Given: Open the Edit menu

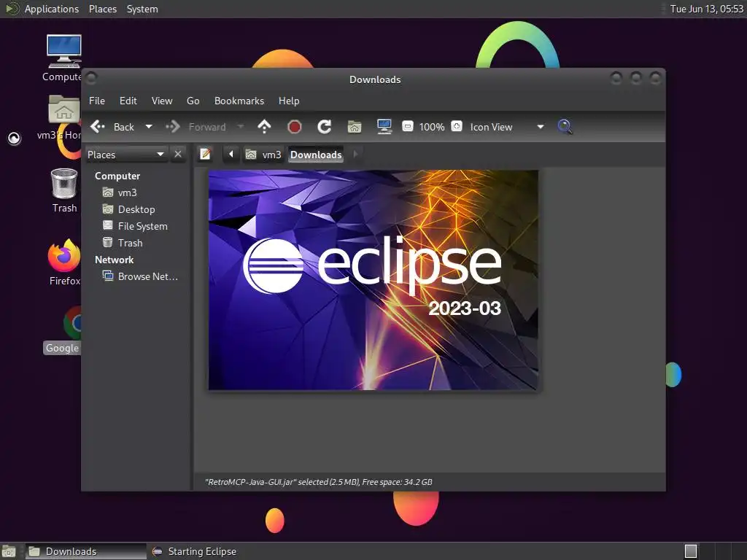Looking at the screenshot, I should point(128,101).
